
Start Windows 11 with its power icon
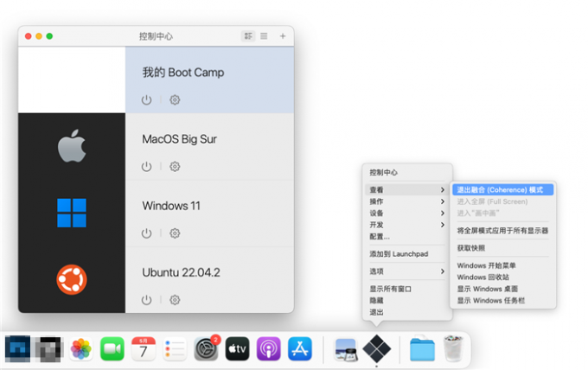click(x=146, y=233)
